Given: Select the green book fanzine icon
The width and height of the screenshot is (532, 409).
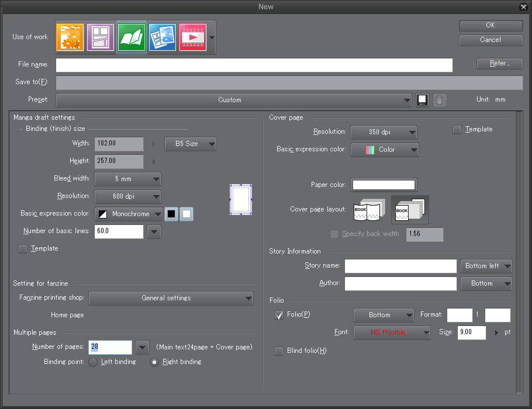Looking at the screenshot, I should coord(132,37).
